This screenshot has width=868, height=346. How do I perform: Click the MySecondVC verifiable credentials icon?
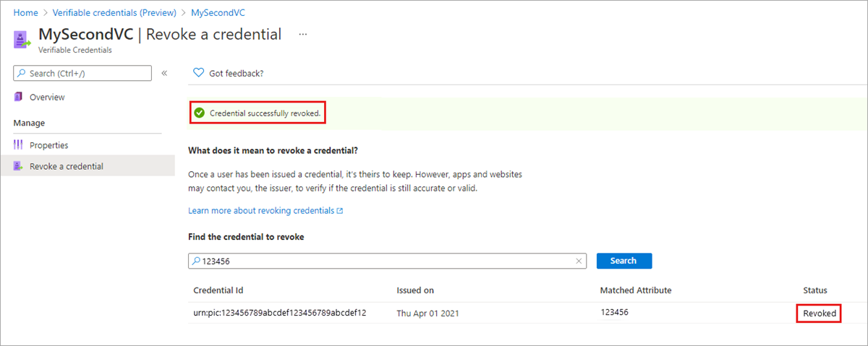22,39
